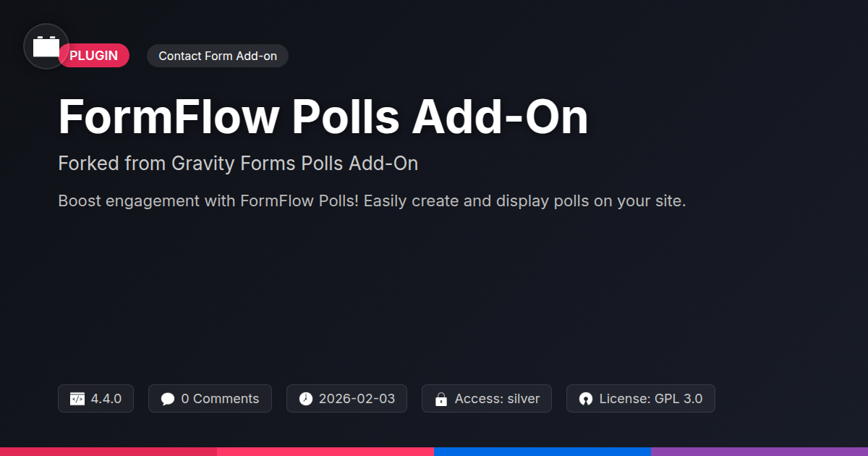Click the speech bubble comments icon
Image resolution: width=868 pixels, height=456 pixels.
(168, 399)
